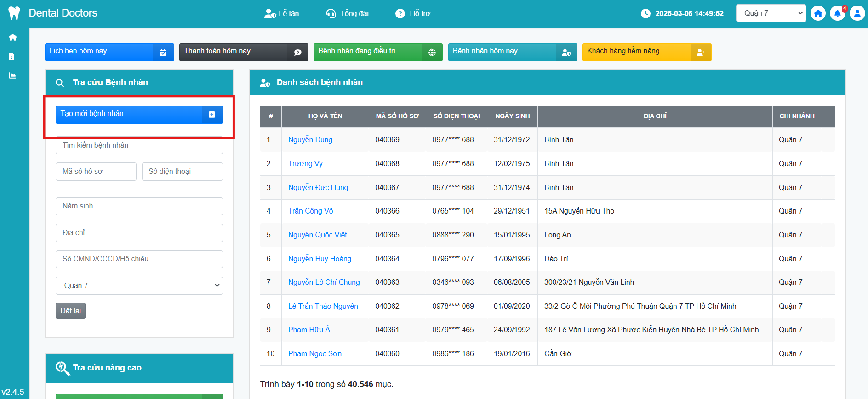Click the round home button in header

(x=818, y=13)
